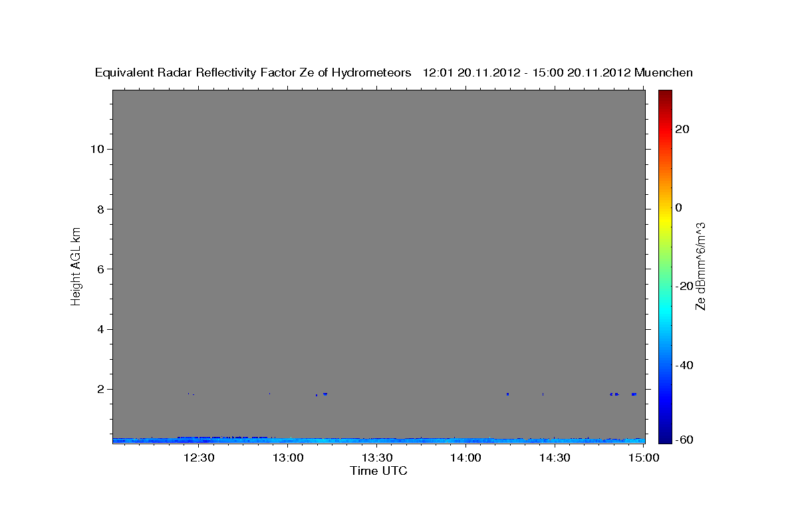Click the height tick label 8

click(x=101, y=209)
